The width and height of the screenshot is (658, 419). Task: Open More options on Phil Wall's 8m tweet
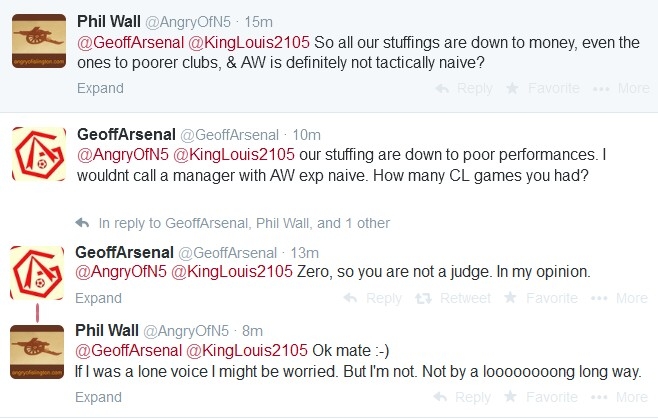point(622,397)
